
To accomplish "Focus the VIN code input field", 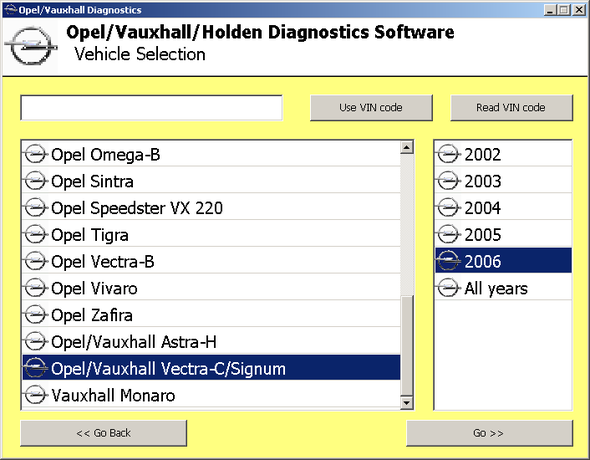I will point(151,108).
